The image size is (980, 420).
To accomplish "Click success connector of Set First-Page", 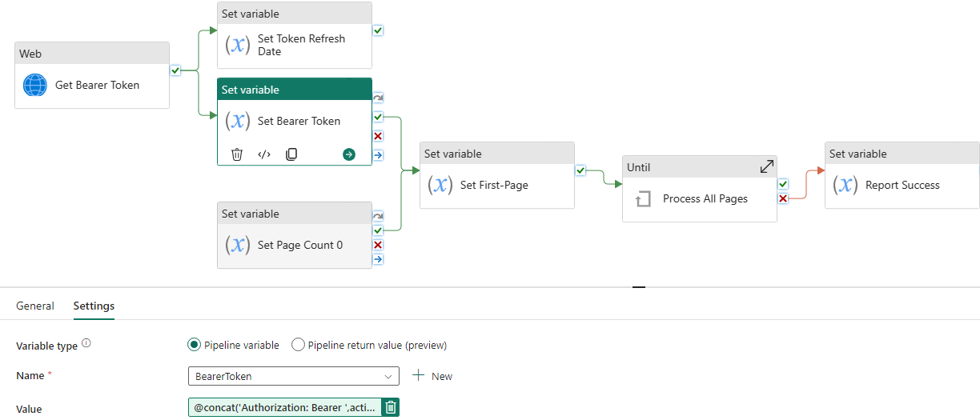I will (580, 170).
